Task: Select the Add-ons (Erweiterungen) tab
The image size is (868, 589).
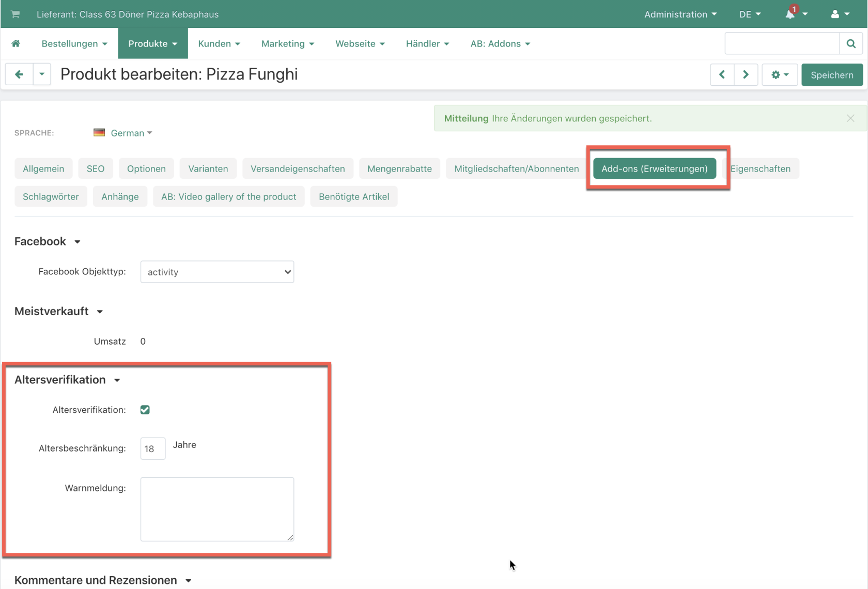Action: (x=655, y=168)
